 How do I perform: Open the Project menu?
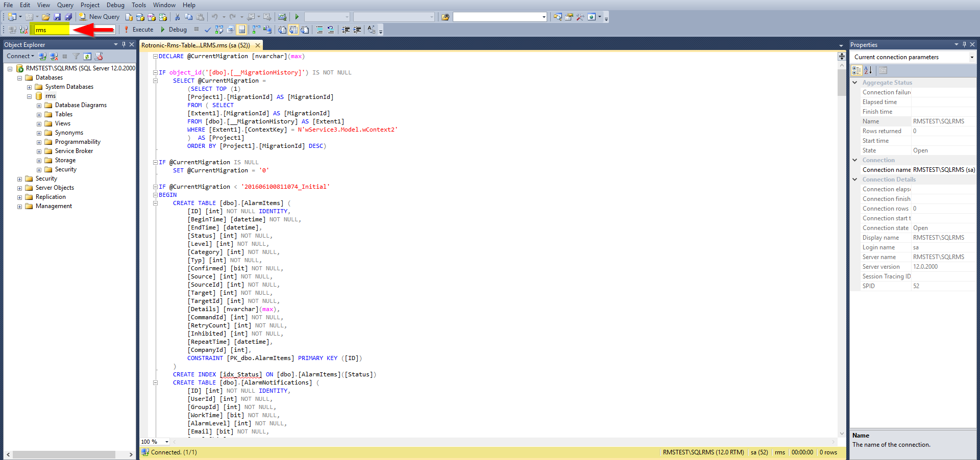(x=90, y=5)
